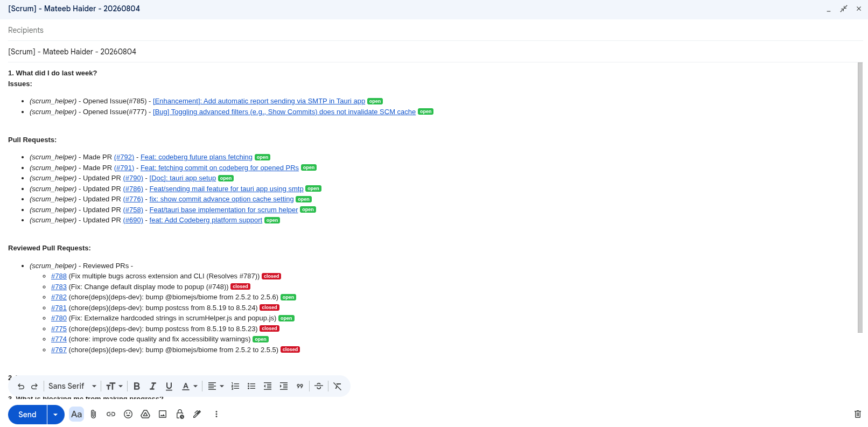Insert a numbered list
This screenshot has width=868, height=427.
pos(235,386)
